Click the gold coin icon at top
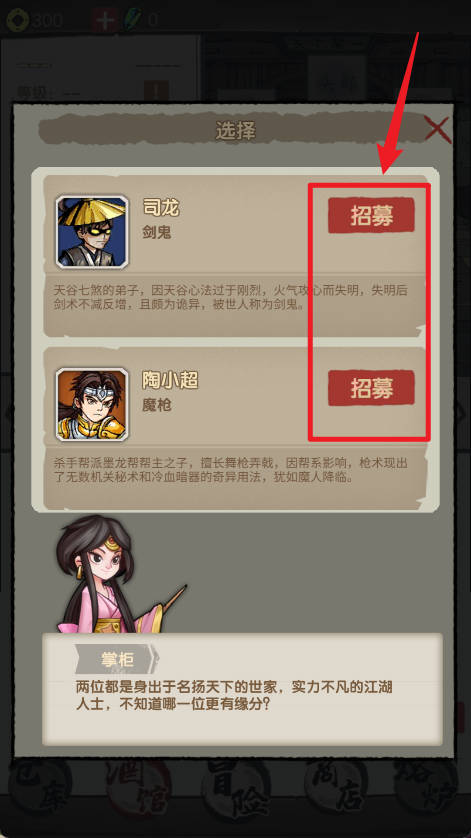This screenshot has width=471, height=838. tap(18, 20)
